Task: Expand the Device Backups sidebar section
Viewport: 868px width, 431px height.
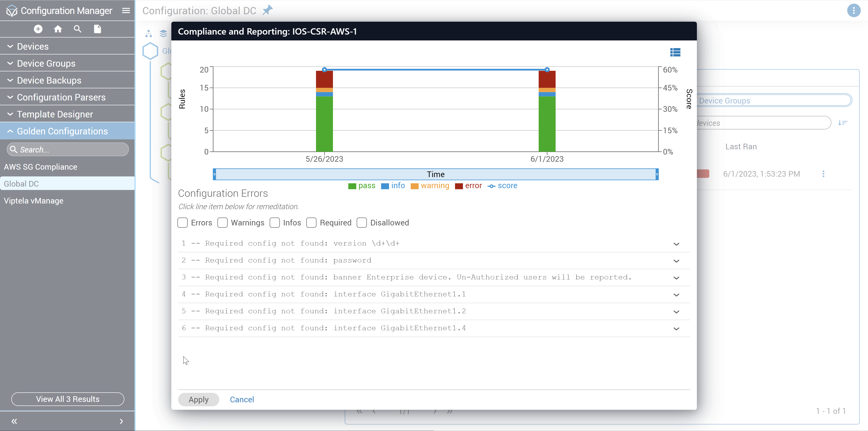Action: (x=49, y=80)
